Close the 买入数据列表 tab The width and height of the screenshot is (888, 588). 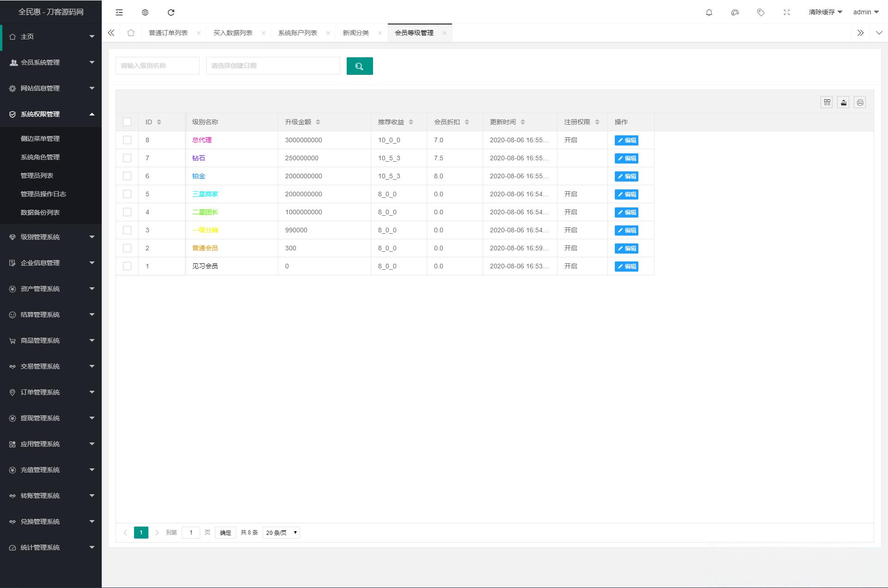click(x=263, y=33)
